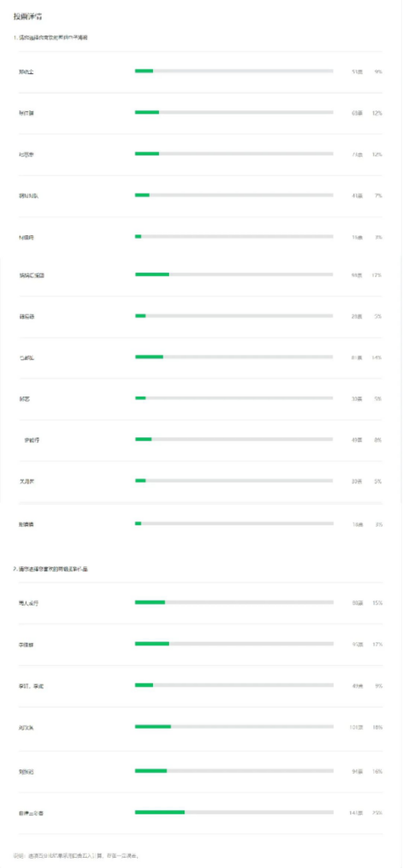Viewport: 403px width, 868px height.
Task: Click the question 1 title text
Action: point(51,37)
